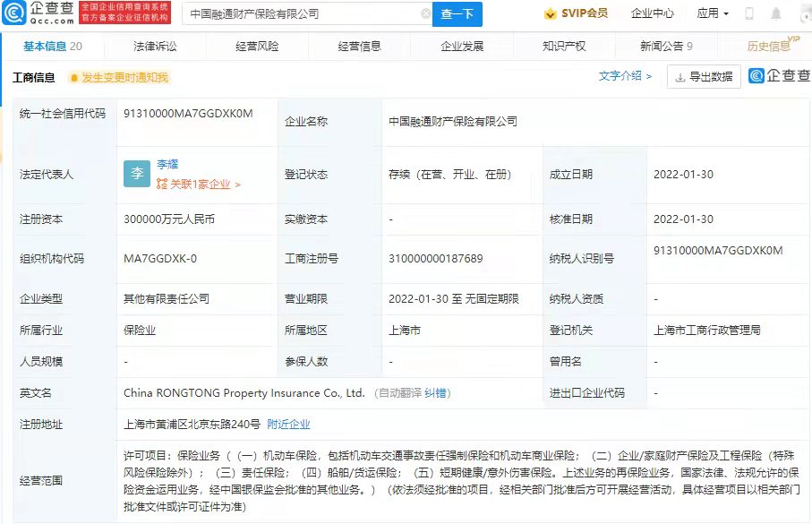Click the mobile phone icon in header
Viewport: 812px width, 524px height.
(749, 13)
